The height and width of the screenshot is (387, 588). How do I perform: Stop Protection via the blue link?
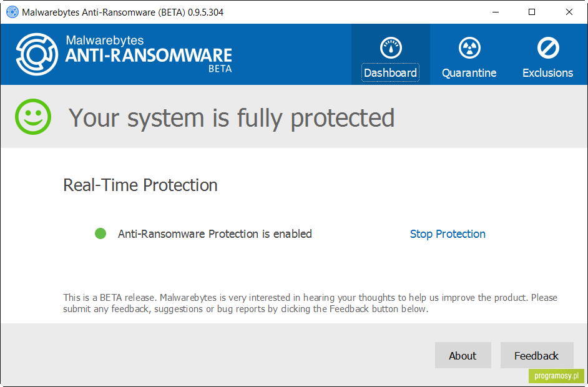pyautogui.click(x=448, y=234)
